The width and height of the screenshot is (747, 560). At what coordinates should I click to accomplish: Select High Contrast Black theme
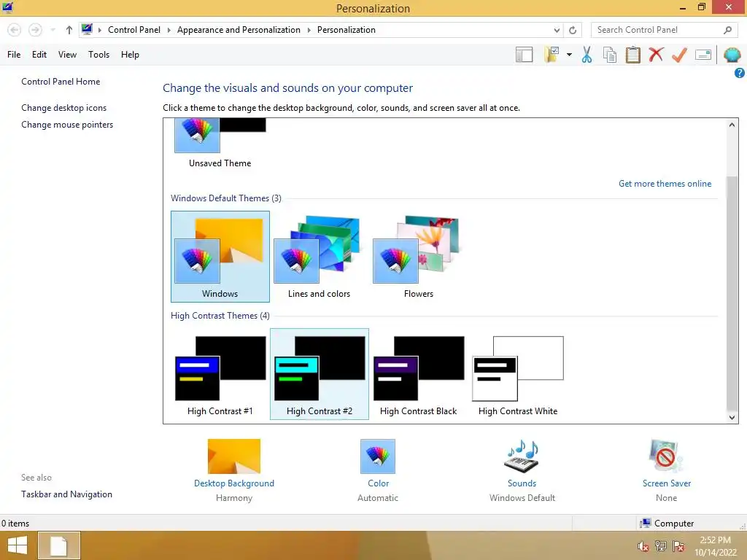(418, 374)
